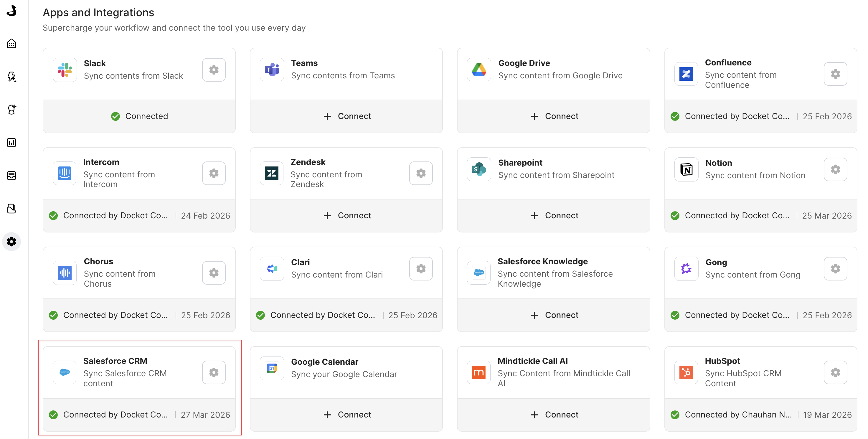Click the 'Sync contents from Teams' description
Screen dimensions: 868x439
click(343, 75)
